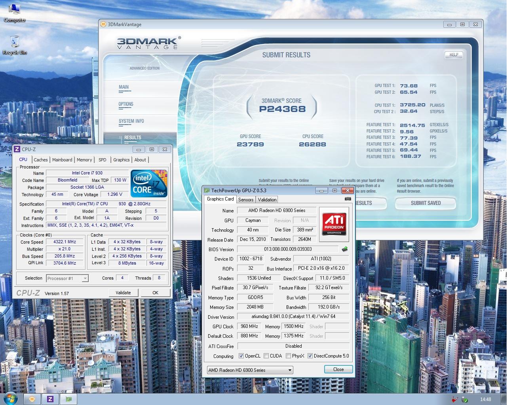The image size is (532, 405).
Task: Switch to GPU-Z taskbar icon
Action: pyautogui.click(x=69, y=399)
